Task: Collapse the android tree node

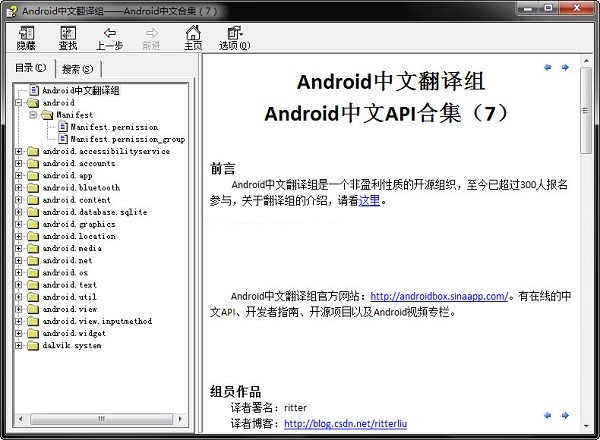Action: (18, 103)
